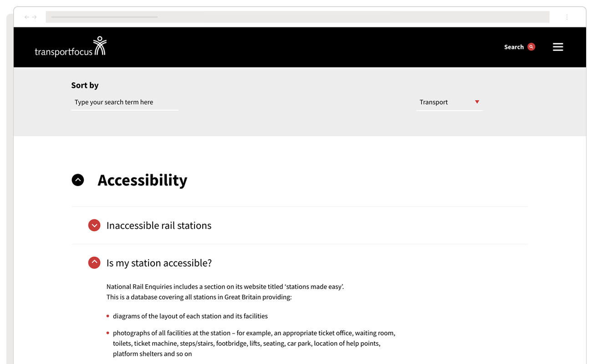
Task: Click the browser back arrow
Action: pyautogui.click(x=27, y=17)
